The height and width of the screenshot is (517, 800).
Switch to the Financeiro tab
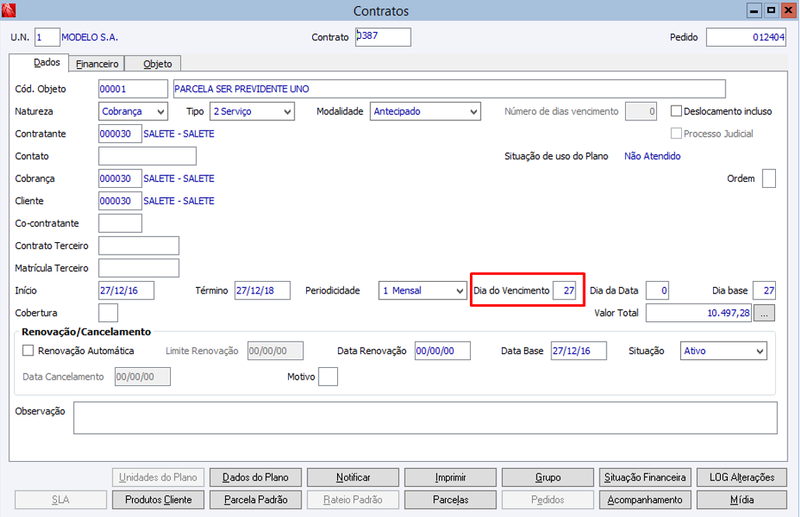(x=97, y=64)
